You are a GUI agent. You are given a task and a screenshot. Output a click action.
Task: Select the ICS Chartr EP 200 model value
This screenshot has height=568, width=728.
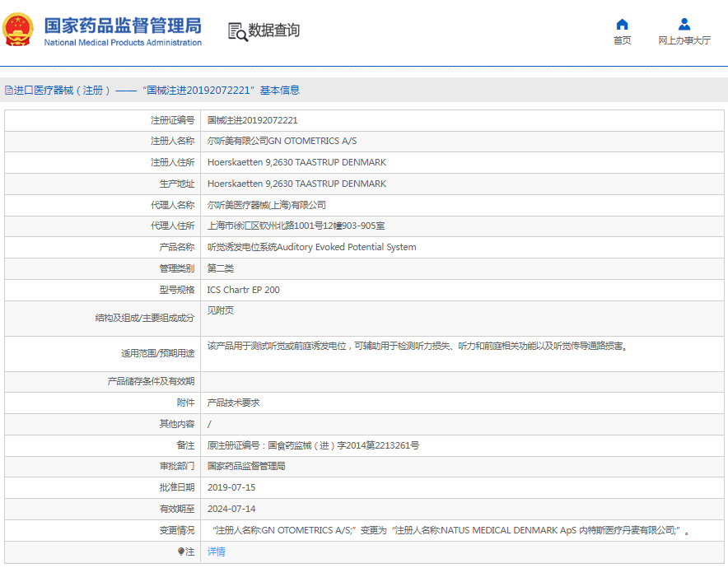tap(243, 290)
